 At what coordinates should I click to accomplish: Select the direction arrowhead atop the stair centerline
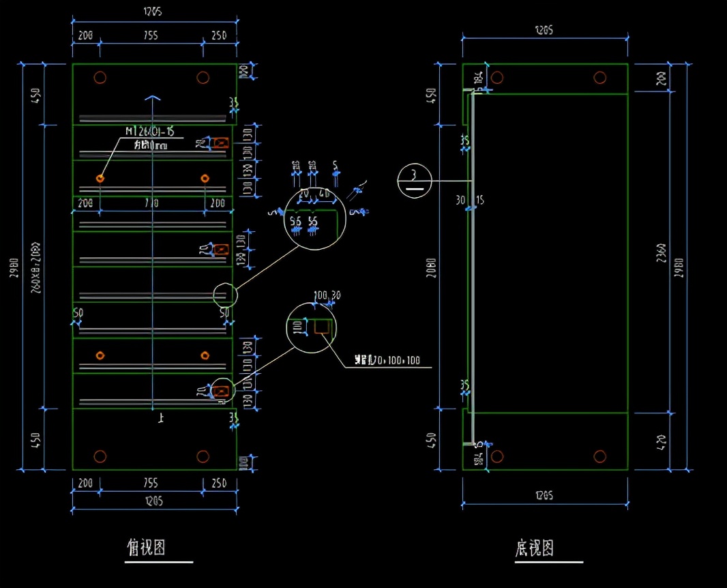[x=153, y=98]
